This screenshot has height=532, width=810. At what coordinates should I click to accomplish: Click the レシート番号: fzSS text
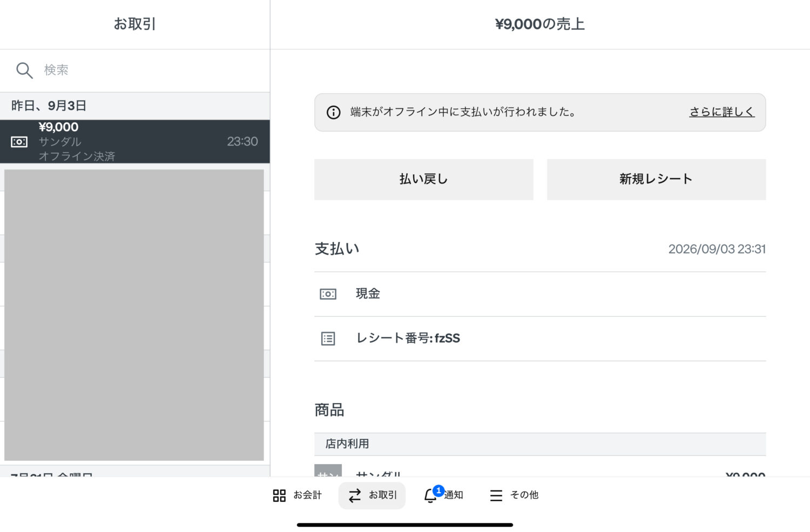(408, 338)
